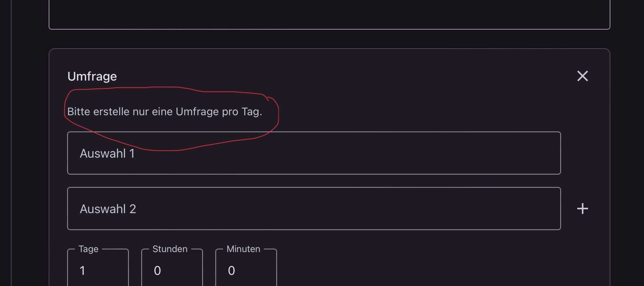
Task: Select the Stunden duration field
Action: click(172, 270)
